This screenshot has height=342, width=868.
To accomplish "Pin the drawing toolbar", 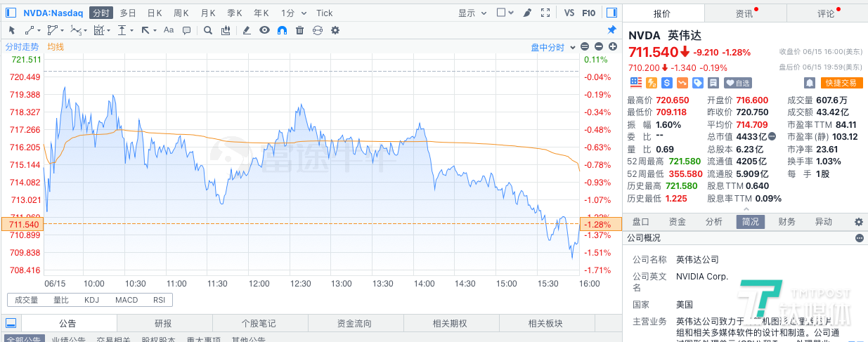I will (611, 30).
